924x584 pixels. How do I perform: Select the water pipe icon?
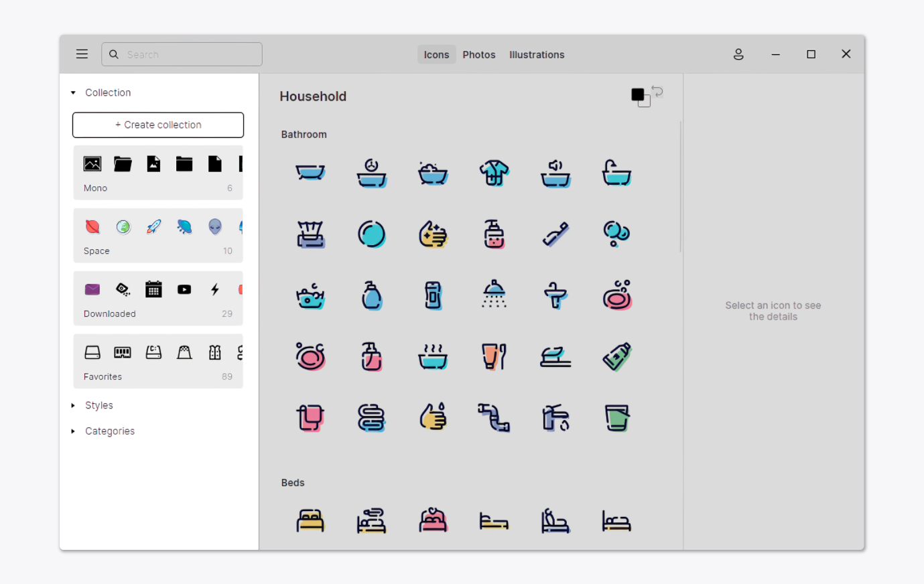tap(494, 417)
